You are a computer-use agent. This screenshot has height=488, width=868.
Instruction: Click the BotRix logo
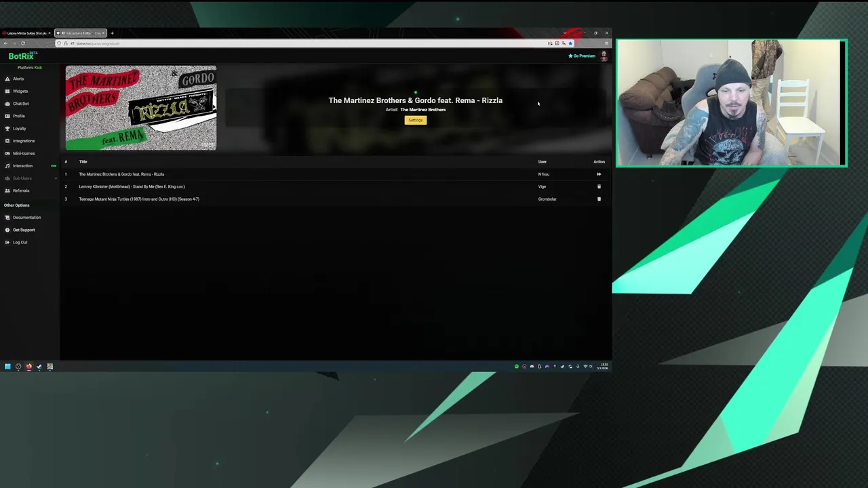tap(22, 56)
